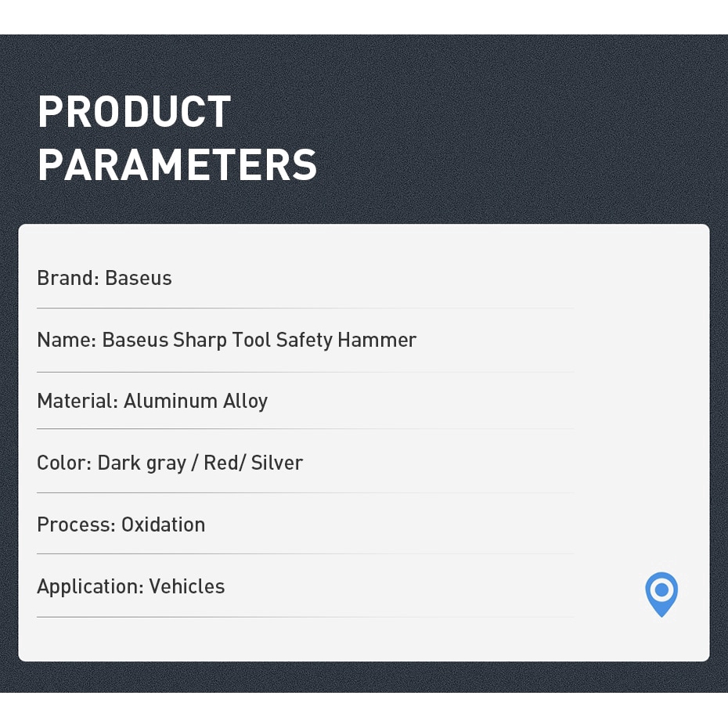Click the Vehicles value
Image resolution: width=728 pixels, height=728 pixels.
point(187,586)
